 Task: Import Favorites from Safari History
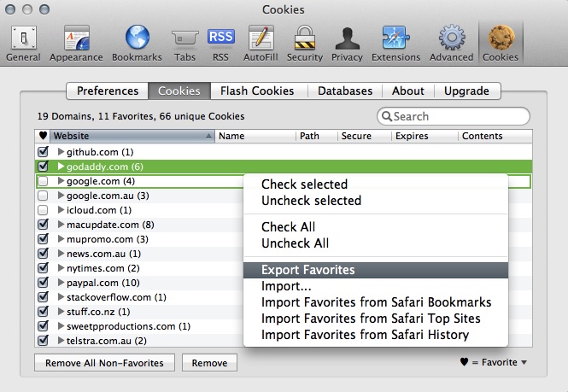tap(376, 335)
